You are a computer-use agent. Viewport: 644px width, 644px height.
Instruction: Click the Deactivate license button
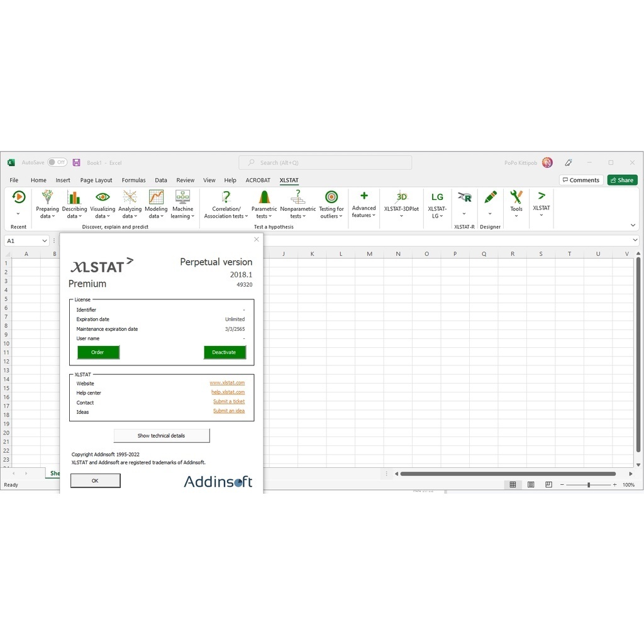[225, 352]
